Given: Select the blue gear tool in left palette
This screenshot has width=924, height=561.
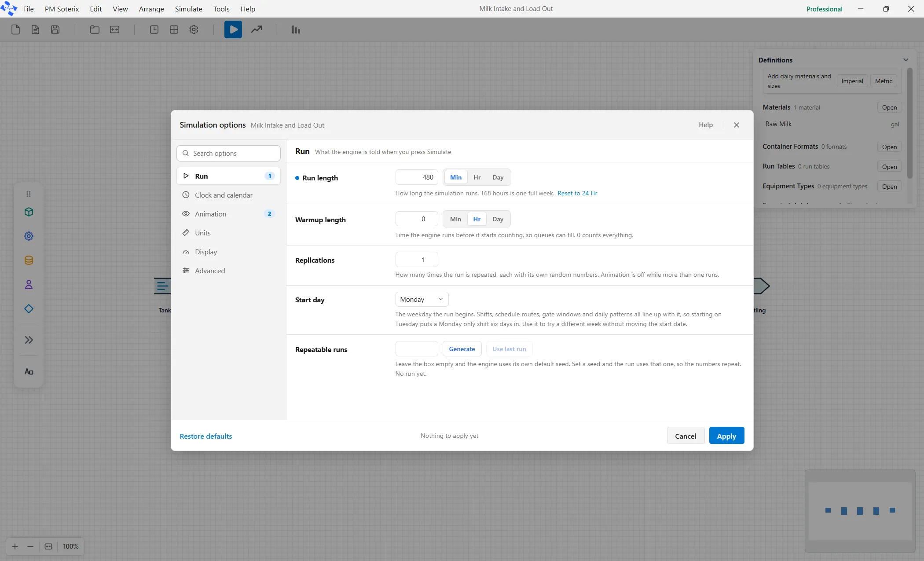Looking at the screenshot, I should (29, 236).
